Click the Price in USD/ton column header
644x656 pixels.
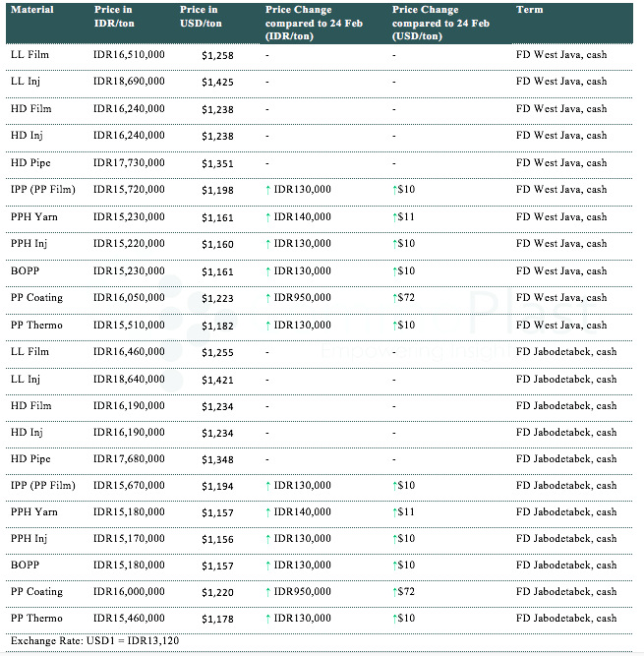201,17
